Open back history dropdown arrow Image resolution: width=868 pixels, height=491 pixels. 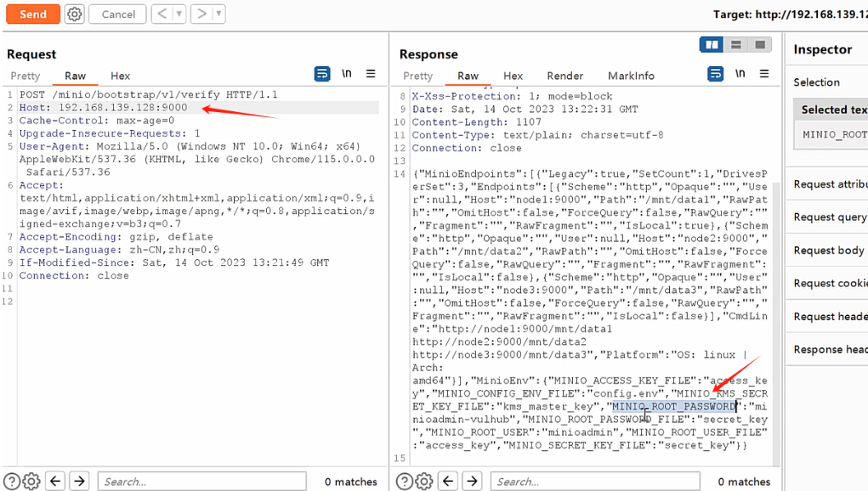click(x=179, y=14)
